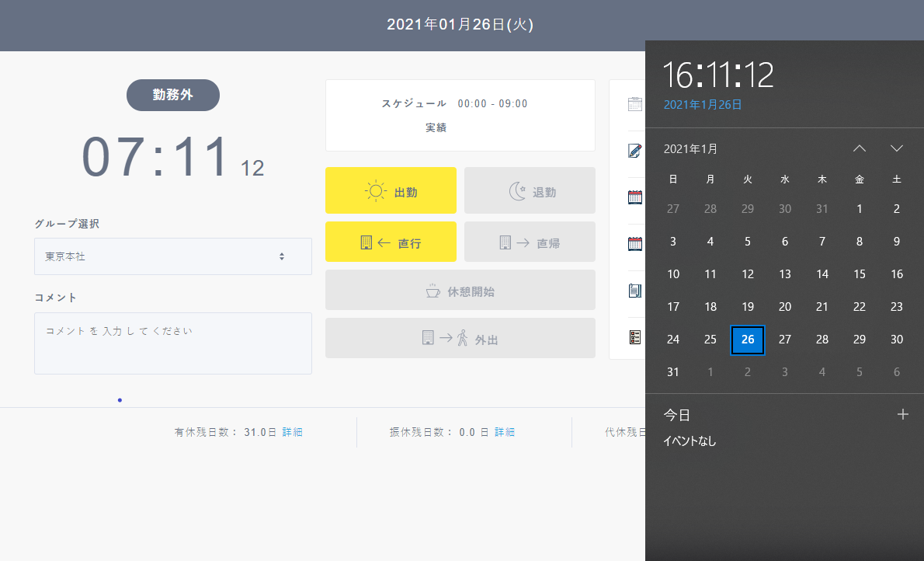The width and height of the screenshot is (924, 561).
Task: Select January 27 in the calendar
Action: click(x=785, y=340)
